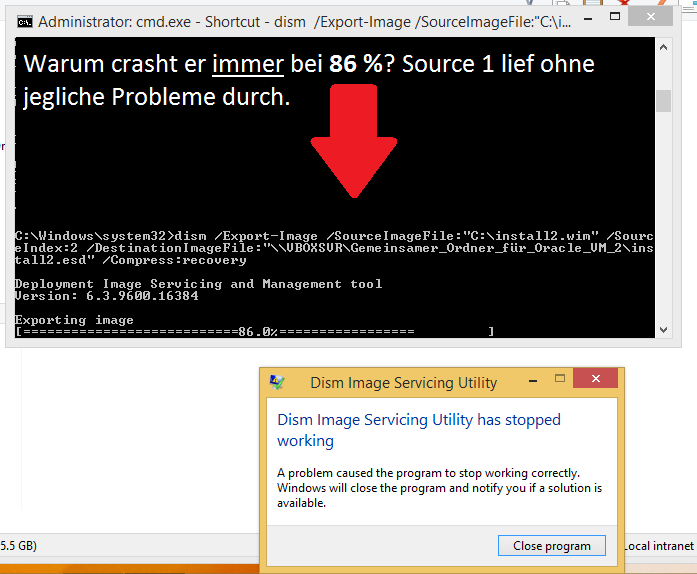Click 'Version: 6.3.9600.16384' console line

[107, 296]
